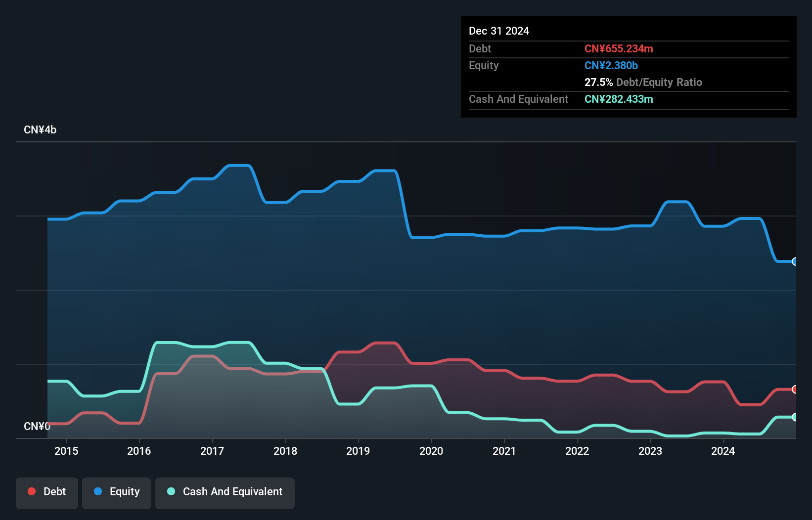Click the CN¥655.234m debt value
Screen dimensions: 812x520
[x=619, y=48]
